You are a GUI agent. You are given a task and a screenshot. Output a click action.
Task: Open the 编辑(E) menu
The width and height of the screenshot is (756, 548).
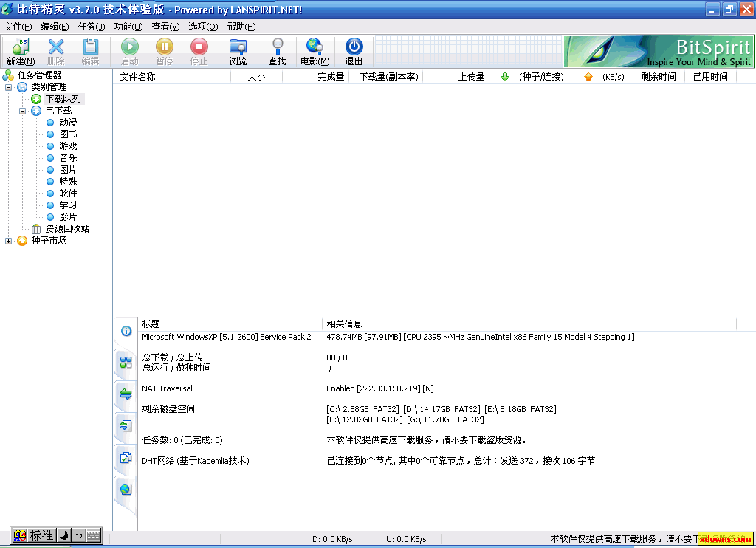point(55,27)
